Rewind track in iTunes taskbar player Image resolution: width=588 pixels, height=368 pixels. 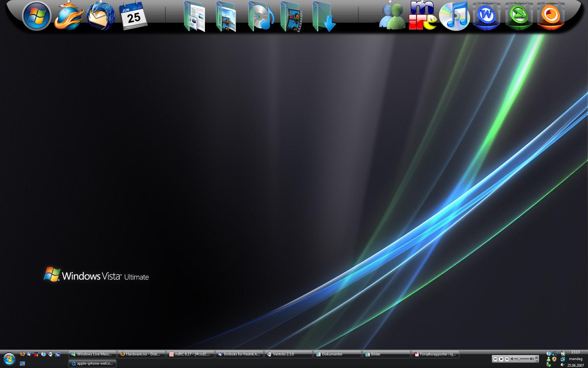495,359
